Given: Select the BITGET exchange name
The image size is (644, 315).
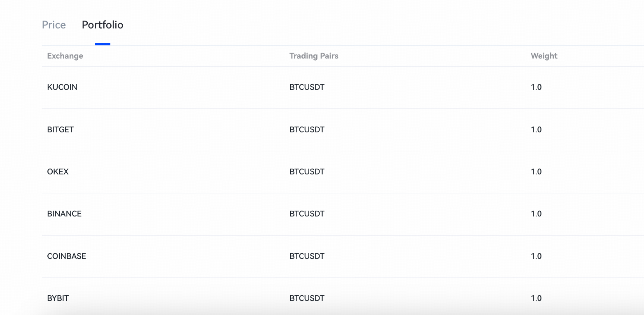Looking at the screenshot, I should click(61, 129).
